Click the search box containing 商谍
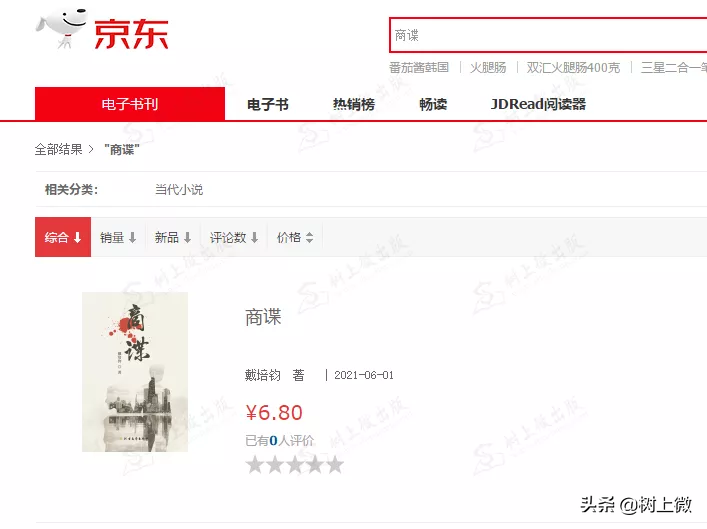Viewport: 707px width, 529px height. [548, 35]
